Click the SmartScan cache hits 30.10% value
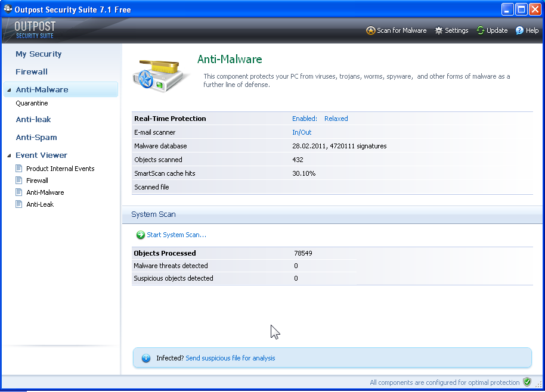 [x=304, y=173]
